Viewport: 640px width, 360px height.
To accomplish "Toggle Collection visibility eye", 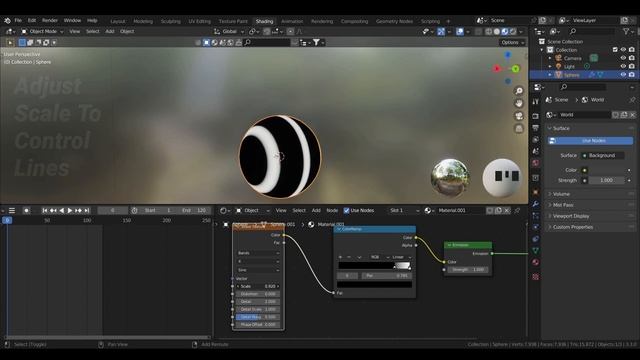I will [623, 50].
